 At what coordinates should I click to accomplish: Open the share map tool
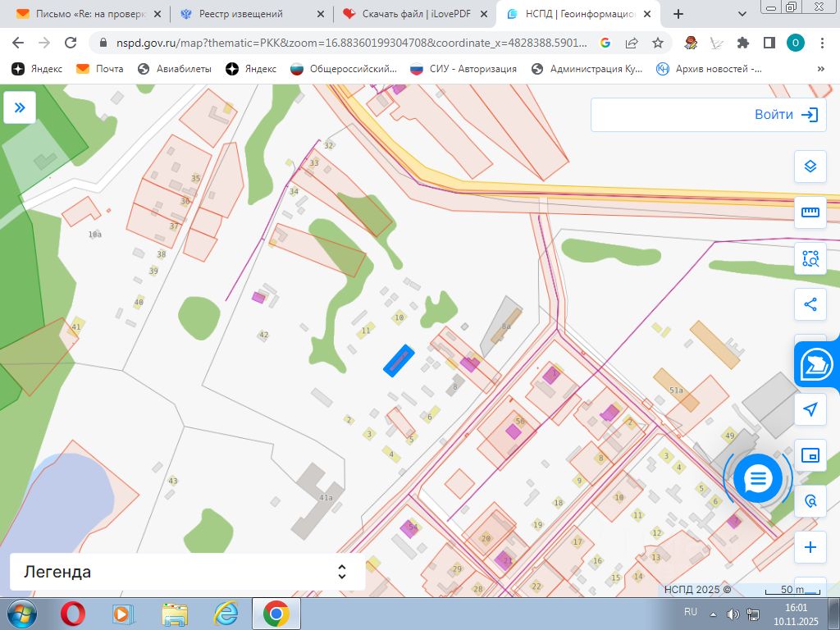point(810,305)
